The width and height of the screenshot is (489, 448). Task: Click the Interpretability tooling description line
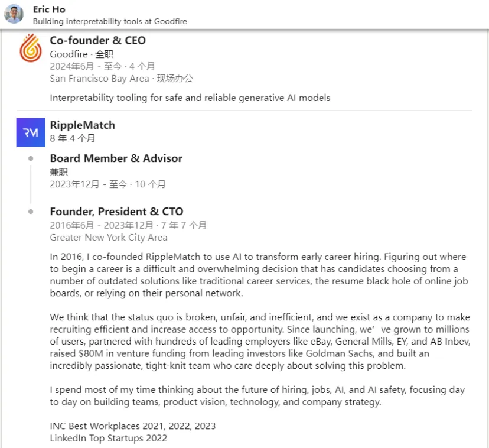190,98
